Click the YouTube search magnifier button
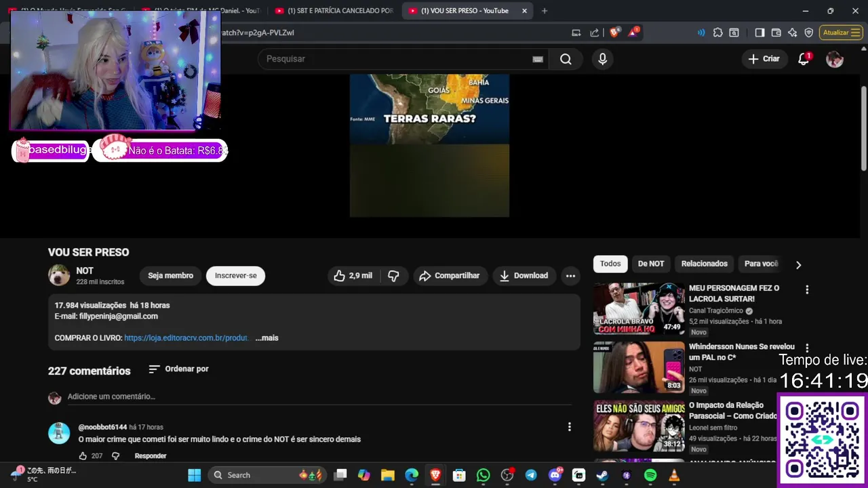The width and height of the screenshot is (868, 488). 566,59
